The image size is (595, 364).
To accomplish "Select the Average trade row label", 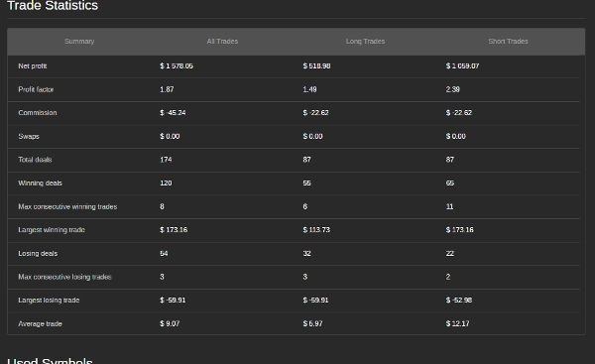I will [x=41, y=323].
